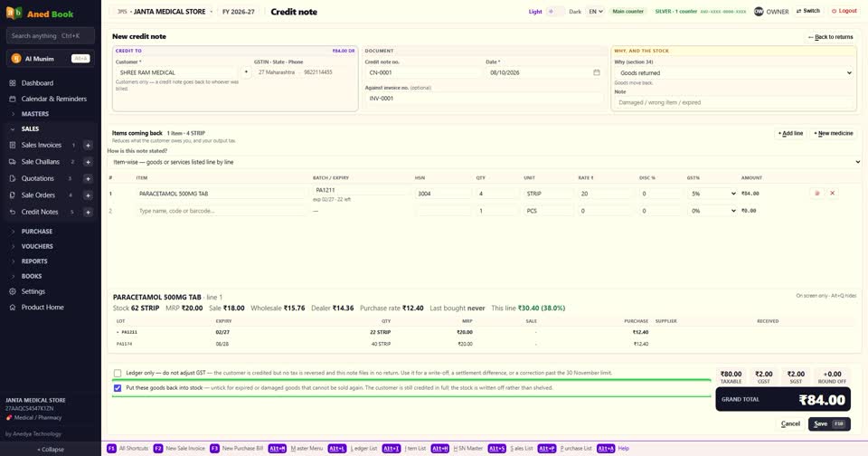Open the GST% dropdown showing 5%
This screenshot has height=456, width=868.
pos(712,194)
